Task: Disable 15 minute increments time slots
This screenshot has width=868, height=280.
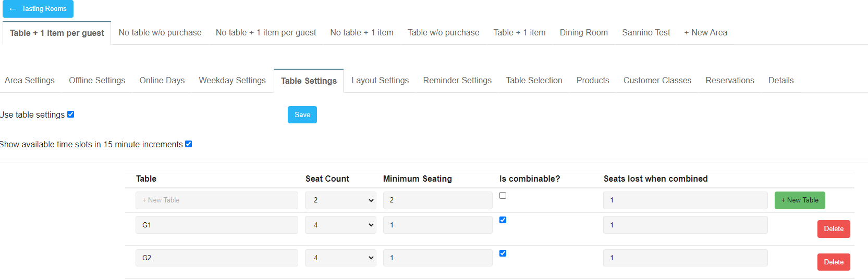Action: click(189, 144)
